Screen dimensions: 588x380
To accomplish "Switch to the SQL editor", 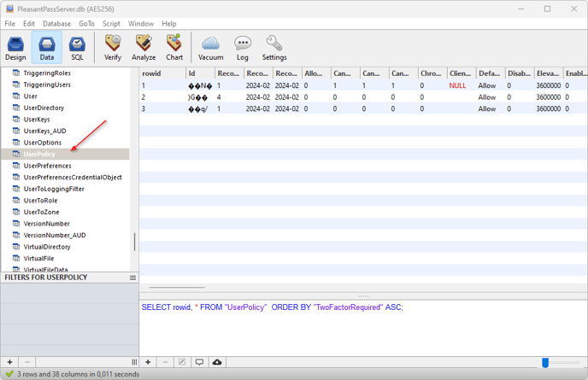I will [77, 48].
